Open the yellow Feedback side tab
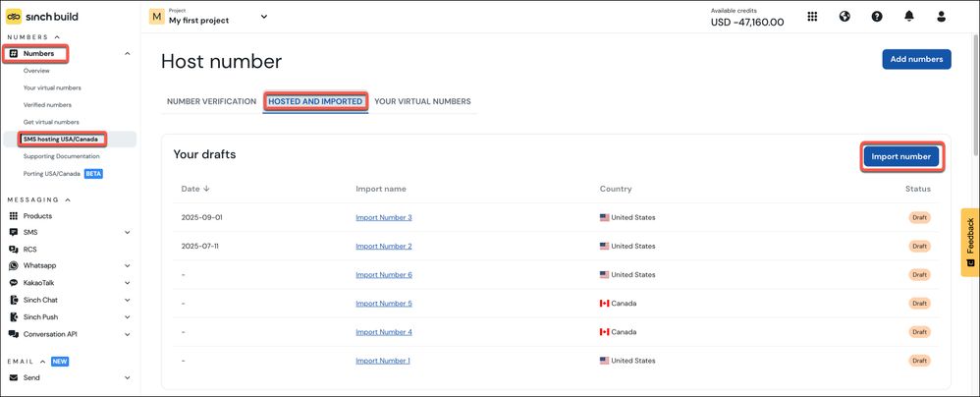Image resolution: width=980 pixels, height=397 pixels. (x=970, y=242)
